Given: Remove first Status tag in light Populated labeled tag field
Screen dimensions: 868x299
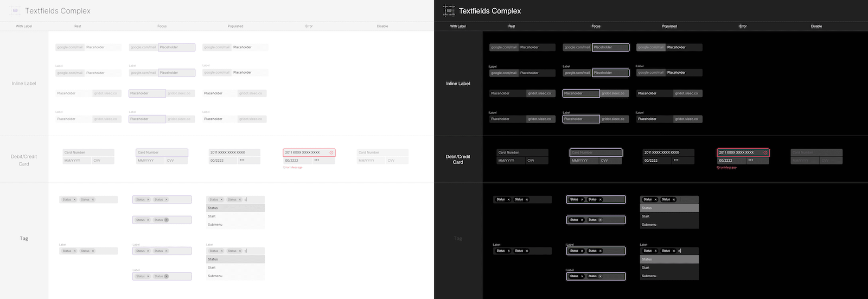Looking at the screenshot, I should pyautogui.click(x=222, y=251).
